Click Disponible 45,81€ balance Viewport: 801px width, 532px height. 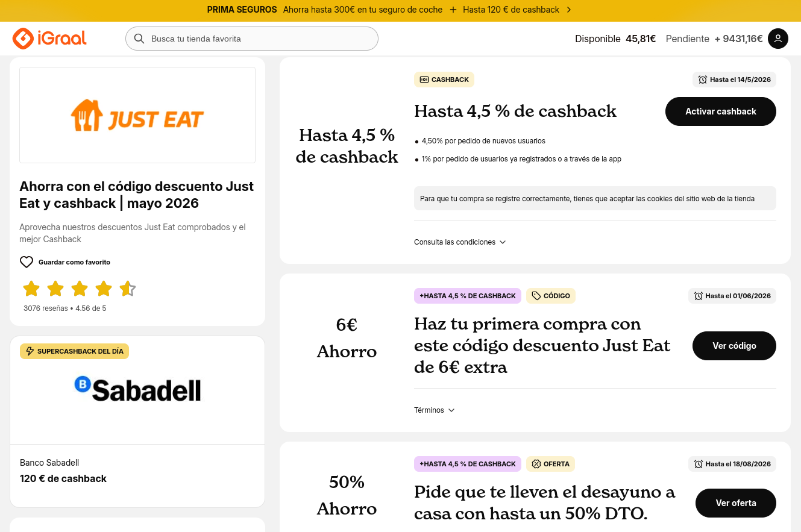pos(615,39)
